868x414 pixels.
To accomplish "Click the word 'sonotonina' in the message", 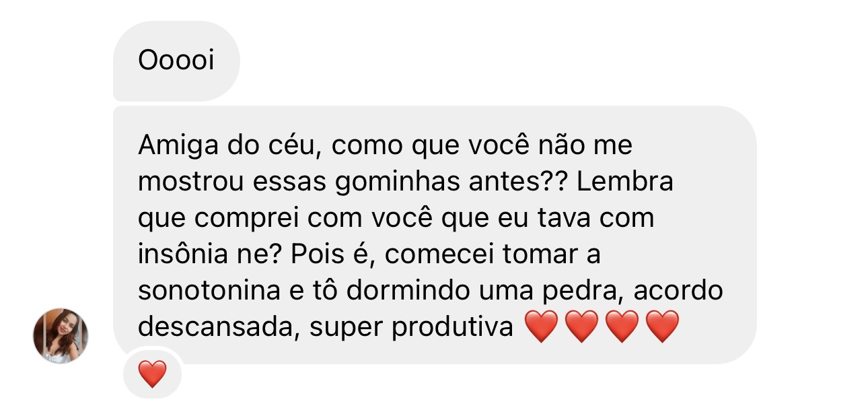I will [209, 291].
